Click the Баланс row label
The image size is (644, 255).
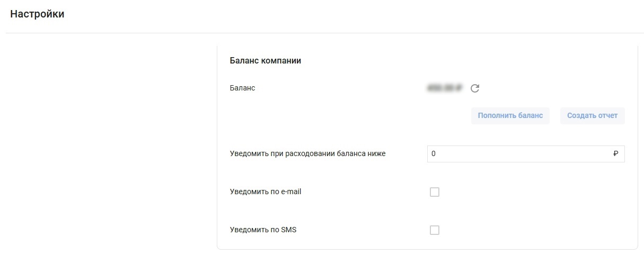(243, 88)
